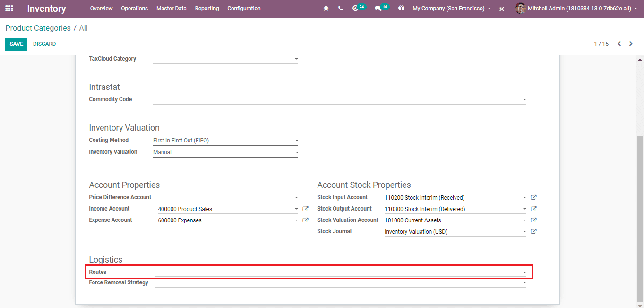This screenshot has height=308, width=644.
Task: Open Inventory Valuation Manual dropdown
Action: [x=296, y=152]
